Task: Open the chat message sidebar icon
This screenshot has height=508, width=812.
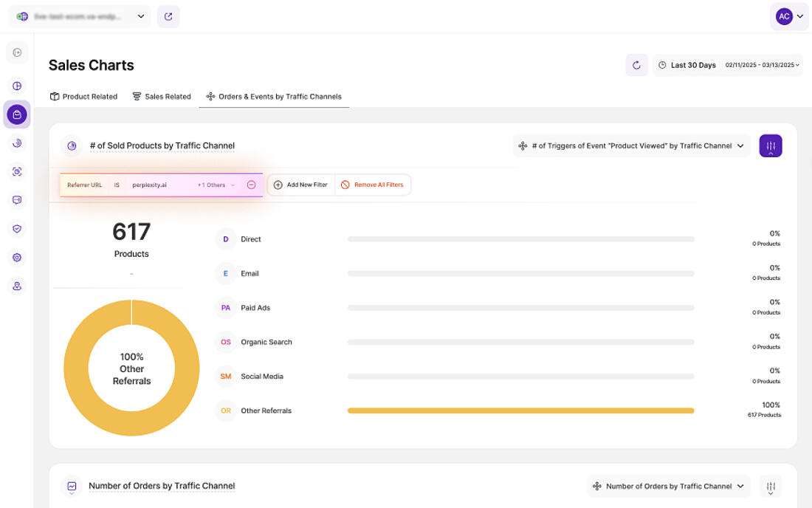Action: [17, 200]
